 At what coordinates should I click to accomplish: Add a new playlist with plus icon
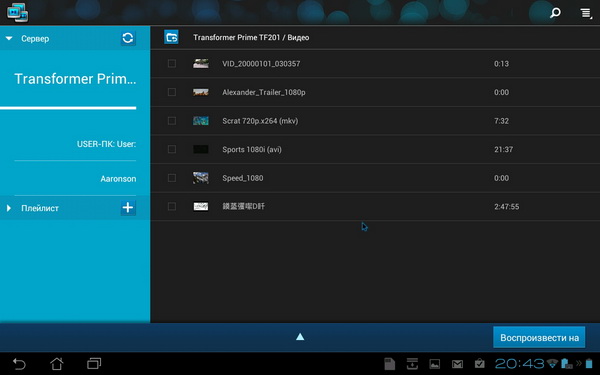(x=128, y=208)
